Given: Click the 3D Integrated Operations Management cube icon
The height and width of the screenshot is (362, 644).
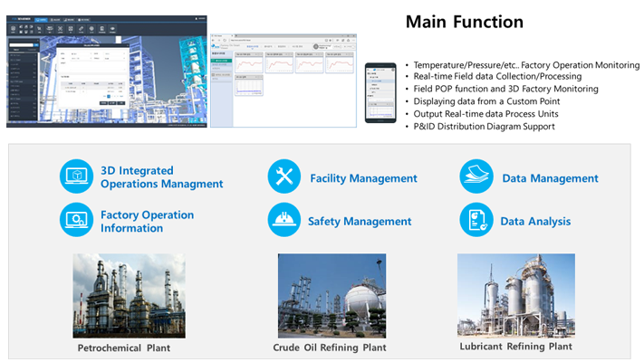Looking at the screenshot, I should pyautogui.click(x=76, y=177).
